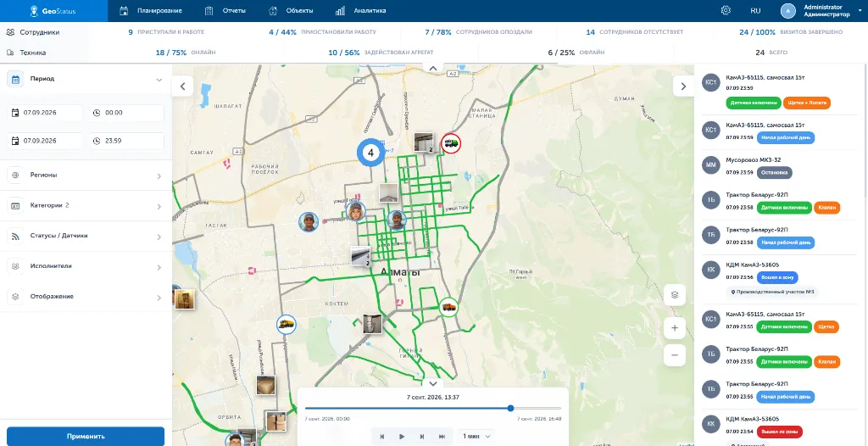Click the end date field beside 23:59
868x446 pixels.
tap(45, 141)
